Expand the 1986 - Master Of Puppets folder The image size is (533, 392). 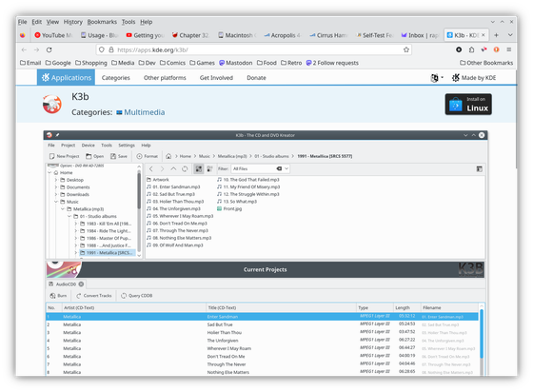[x=76, y=238]
